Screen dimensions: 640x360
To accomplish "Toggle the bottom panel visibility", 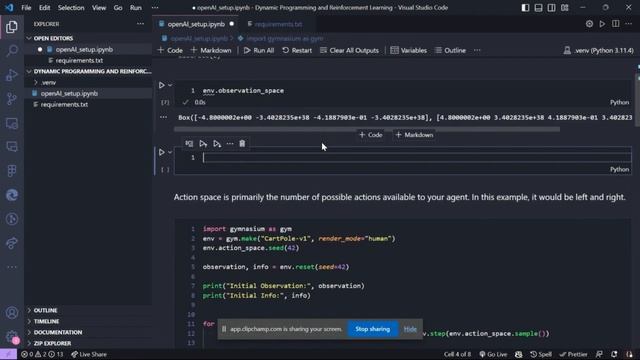I will coord(538,8).
